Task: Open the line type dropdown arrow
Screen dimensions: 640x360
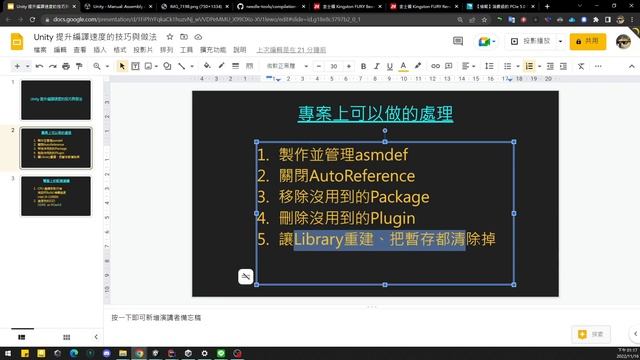Action: (x=192, y=66)
